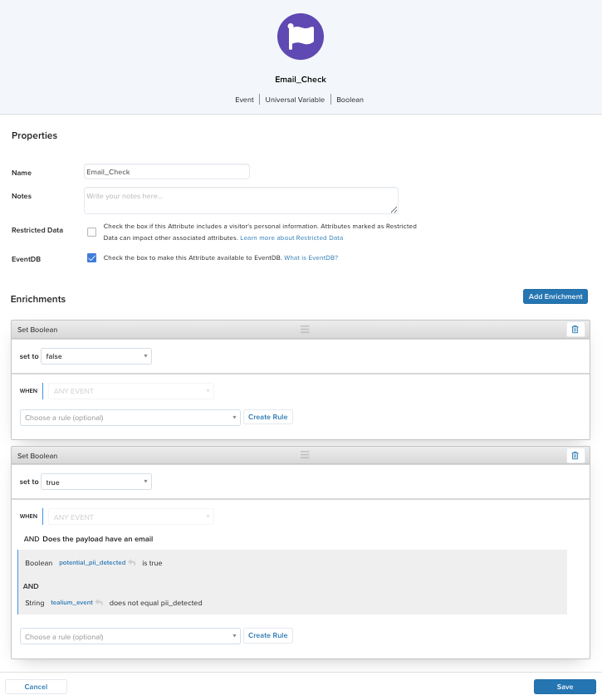Viewport: 602px width, 700px height.
Task: Expand second 'Choose a rule (optional)' dropdown
Action: [130, 636]
